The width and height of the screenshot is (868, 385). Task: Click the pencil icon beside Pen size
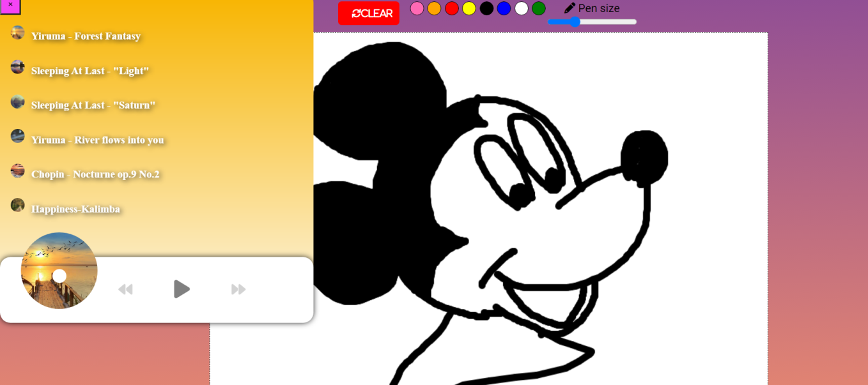point(570,8)
